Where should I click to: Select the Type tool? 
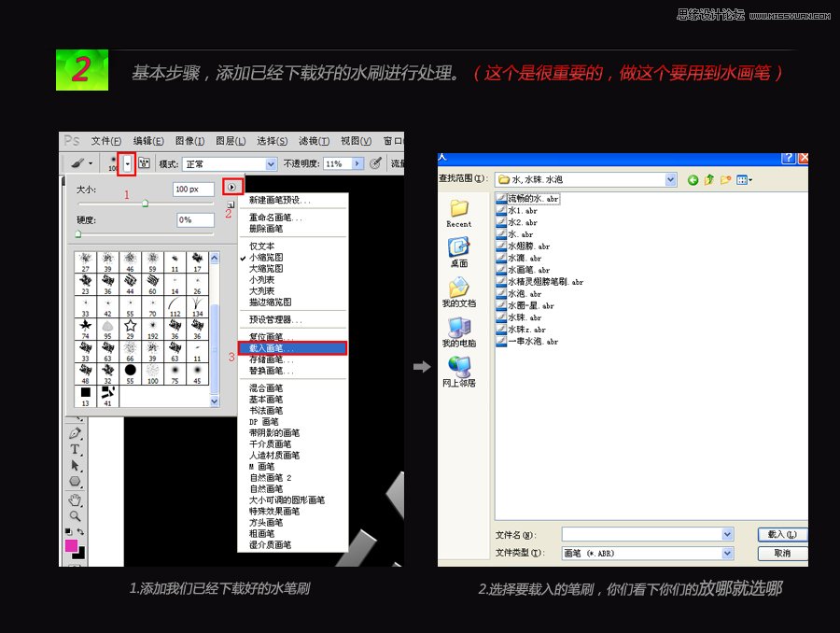point(76,449)
